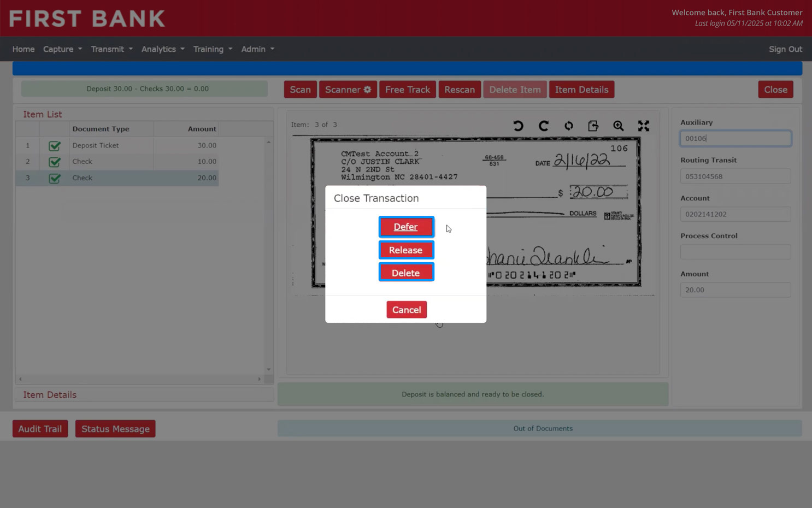
Task: Zoom in on the check image
Action: 619,126
